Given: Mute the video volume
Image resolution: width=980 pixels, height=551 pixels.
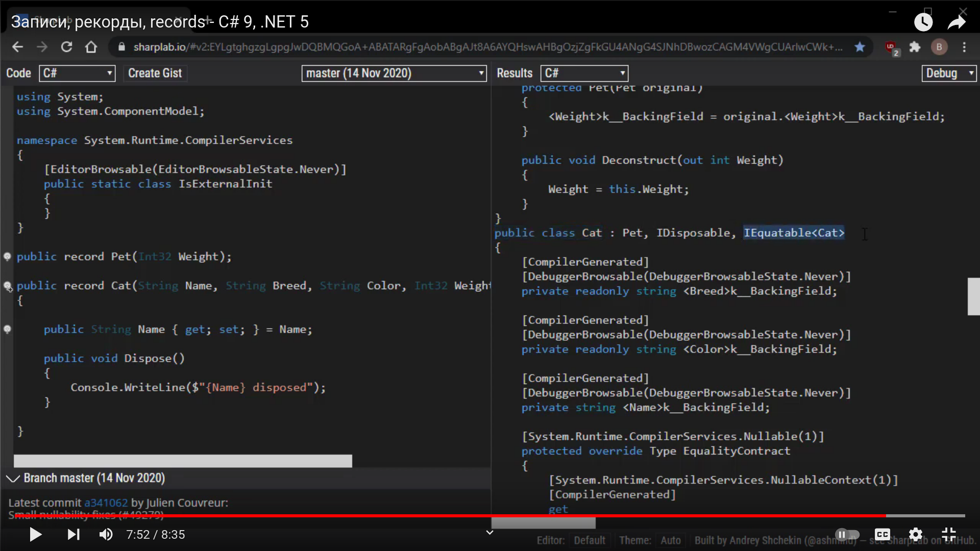Looking at the screenshot, I should [106, 534].
